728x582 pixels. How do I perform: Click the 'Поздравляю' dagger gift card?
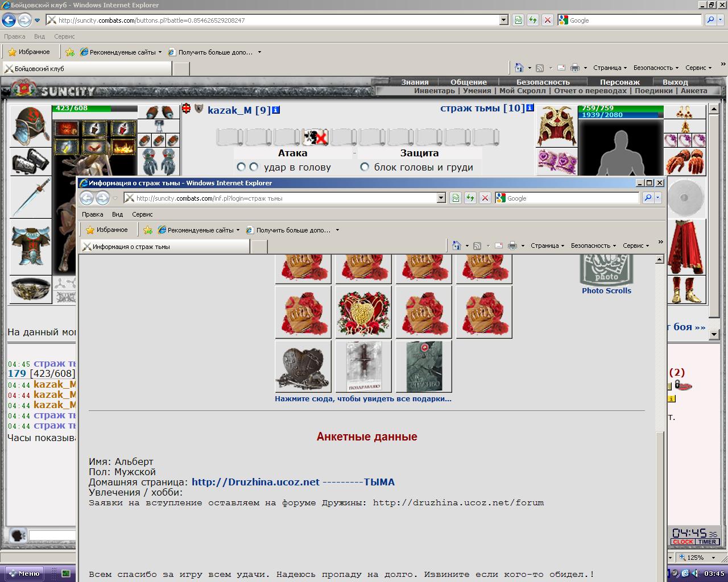[x=363, y=367]
